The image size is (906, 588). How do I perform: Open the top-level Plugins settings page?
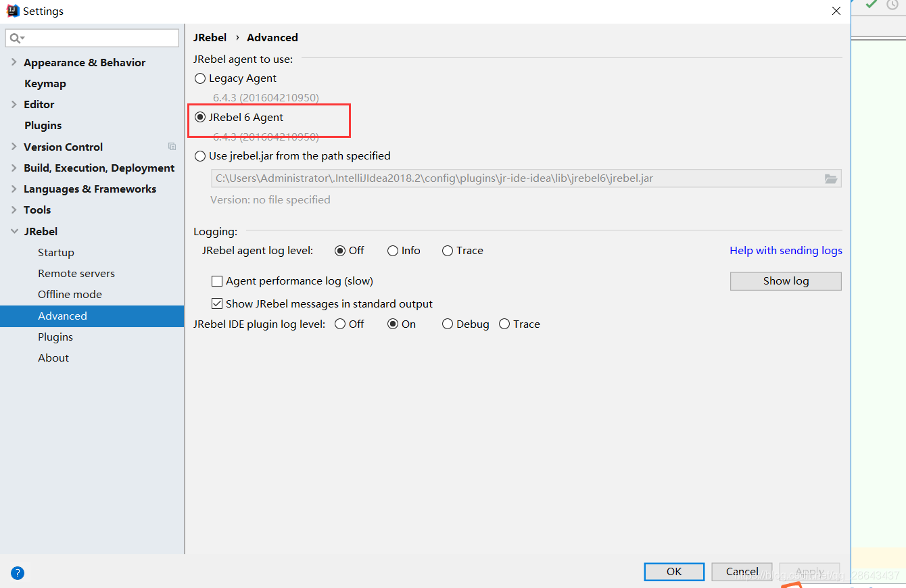coord(43,126)
